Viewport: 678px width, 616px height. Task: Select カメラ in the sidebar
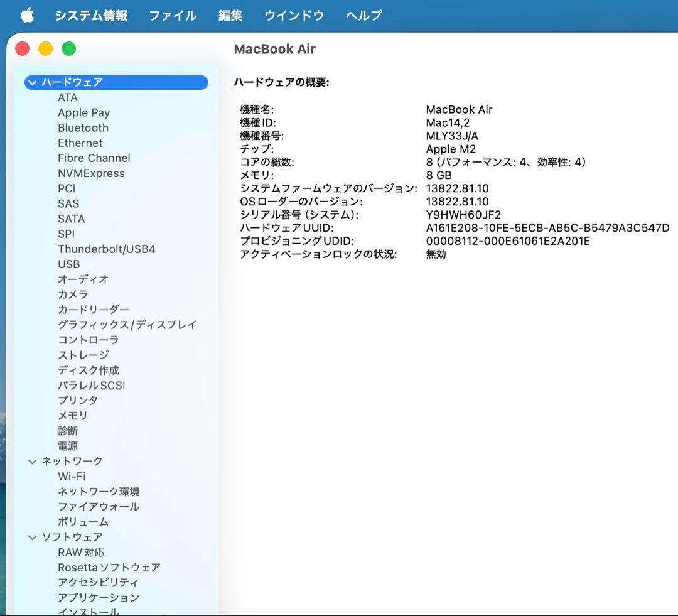coord(73,294)
